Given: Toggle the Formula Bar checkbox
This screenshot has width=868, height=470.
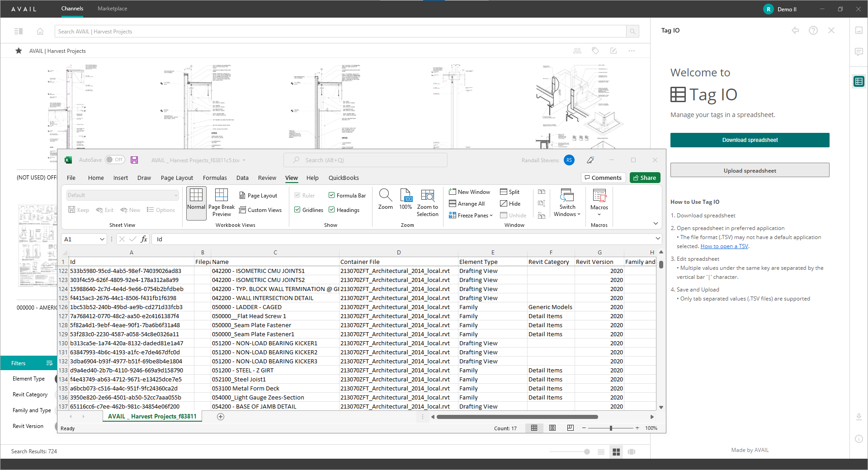Looking at the screenshot, I should [332, 195].
